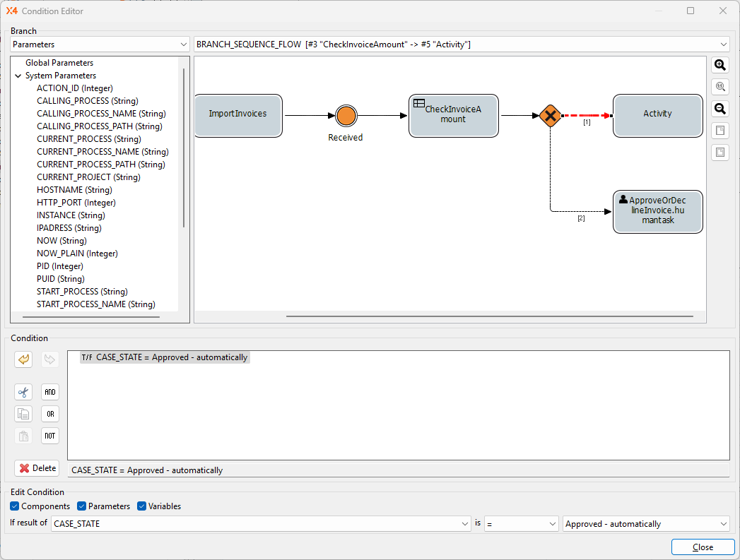Cut condition with the scissors icon

coord(23,392)
